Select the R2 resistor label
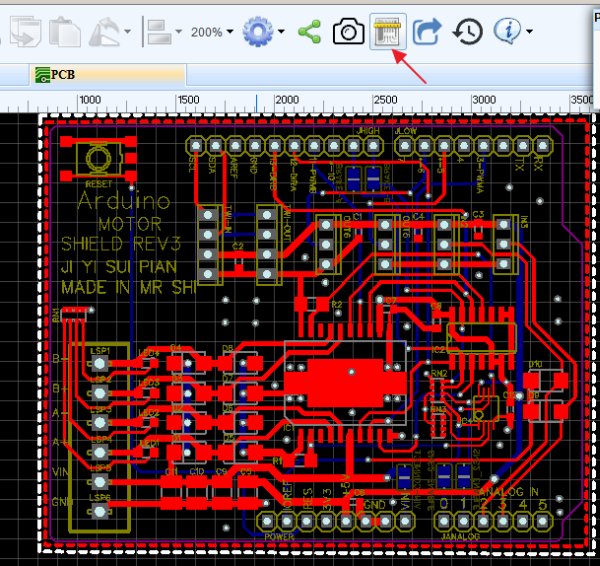Screen dimensions: 600x566 tap(337, 305)
